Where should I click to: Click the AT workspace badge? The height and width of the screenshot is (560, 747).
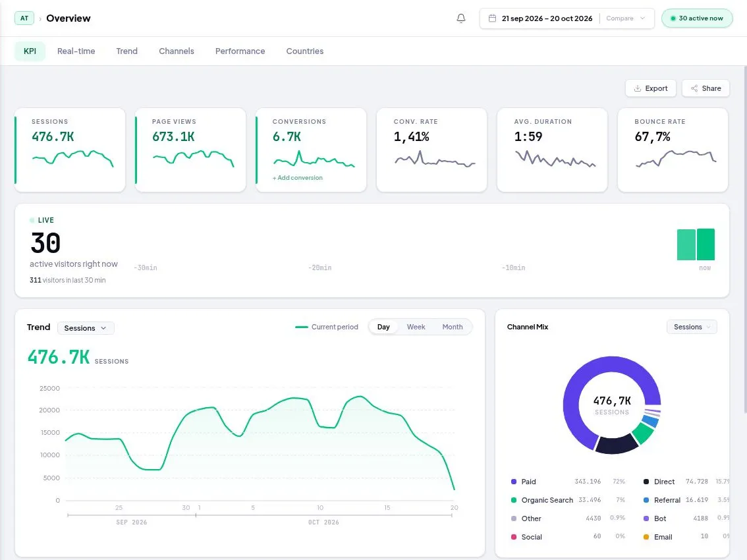point(24,18)
